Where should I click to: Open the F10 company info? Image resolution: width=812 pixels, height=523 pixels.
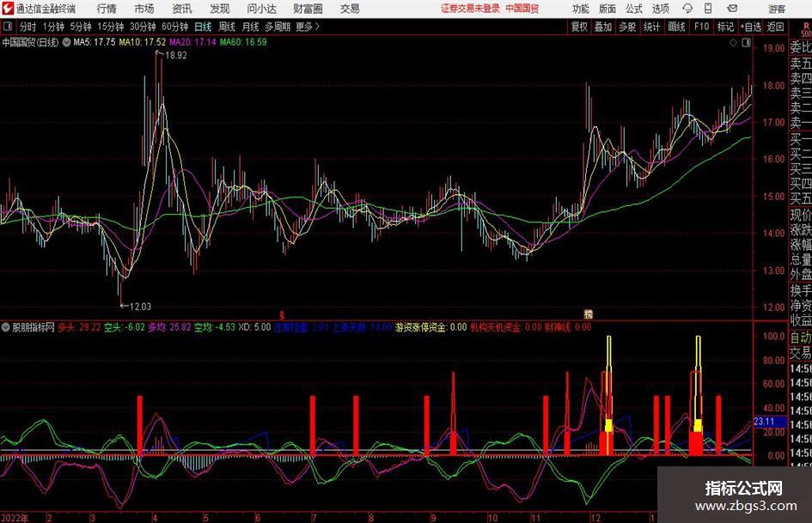[701, 27]
